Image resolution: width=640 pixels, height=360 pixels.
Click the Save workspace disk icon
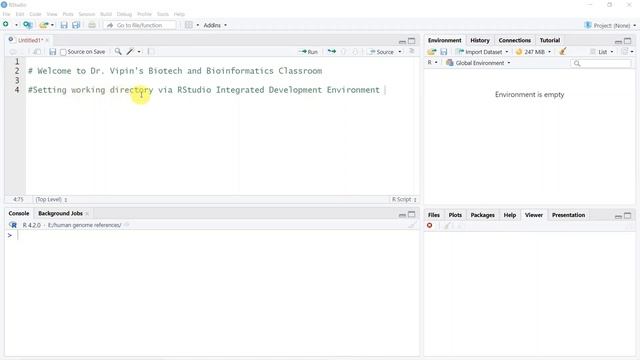pyautogui.click(x=444, y=52)
